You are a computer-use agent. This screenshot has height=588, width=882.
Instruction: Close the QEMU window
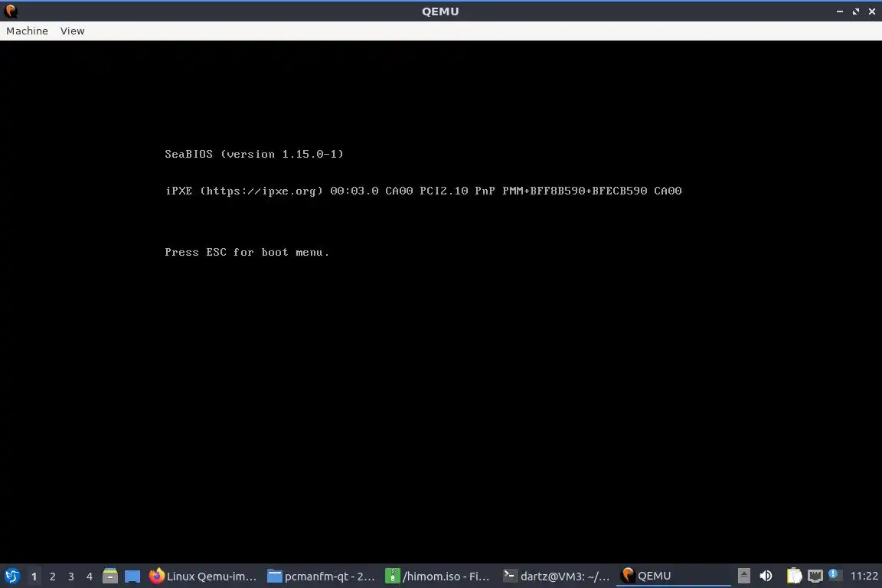[872, 11]
